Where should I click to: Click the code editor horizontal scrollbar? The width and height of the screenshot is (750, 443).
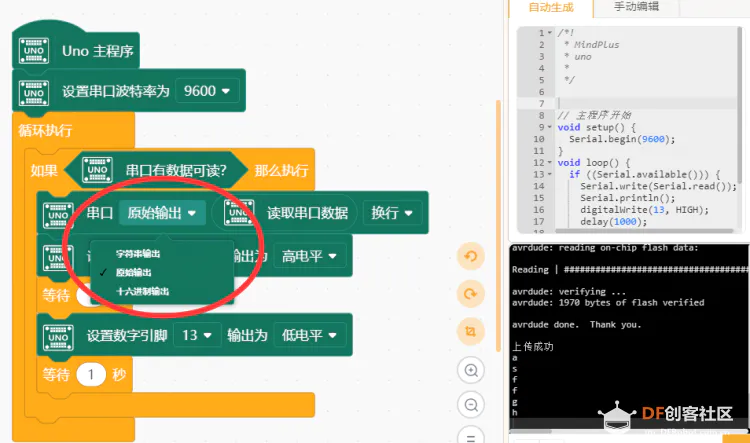(x=643, y=231)
